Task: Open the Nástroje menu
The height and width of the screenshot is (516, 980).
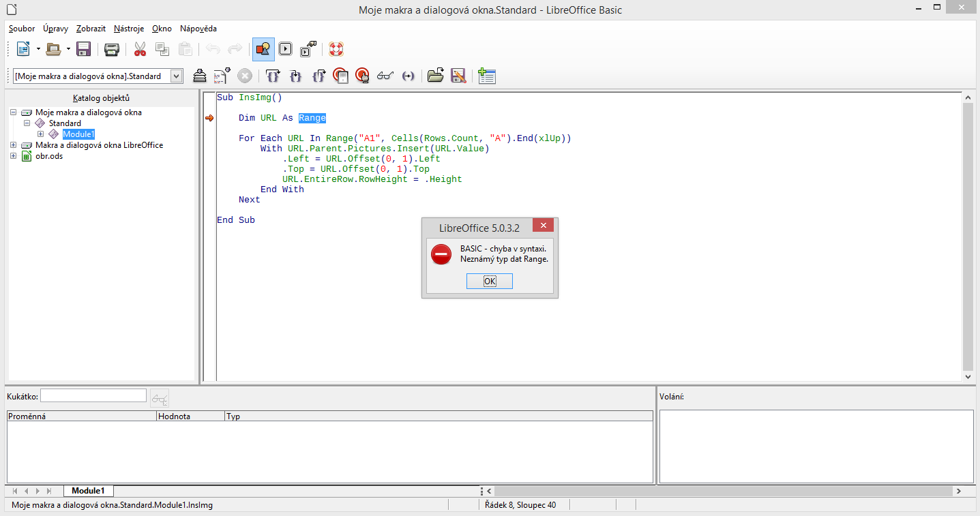Action: click(128, 29)
